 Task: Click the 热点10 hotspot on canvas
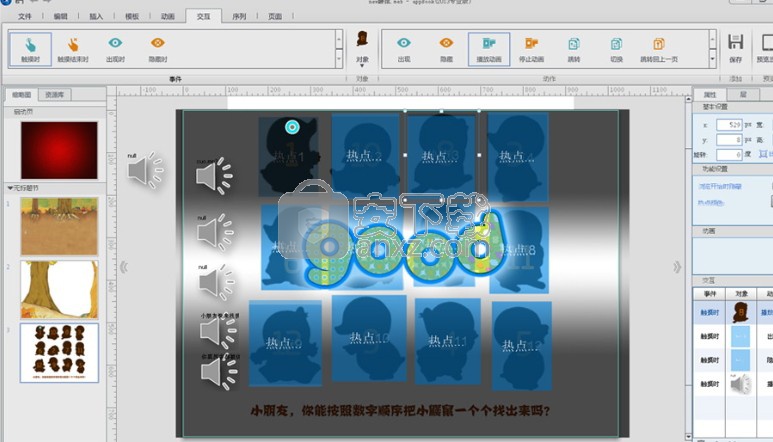click(x=370, y=338)
